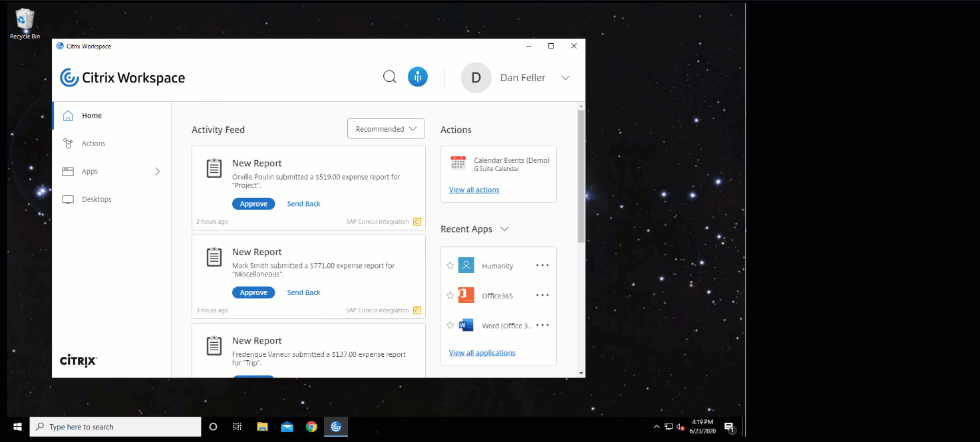
Task: Approve Orville Poulin's expense report
Action: click(253, 204)
